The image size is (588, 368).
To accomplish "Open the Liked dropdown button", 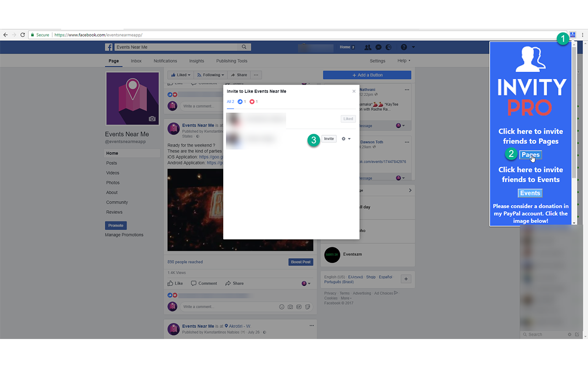I will point(181,75).
